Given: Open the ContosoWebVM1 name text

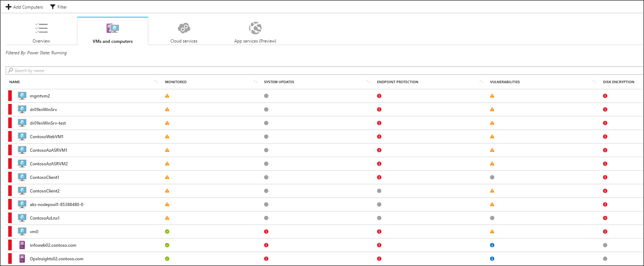Looking at the screenshot, I should pos(47,137).
